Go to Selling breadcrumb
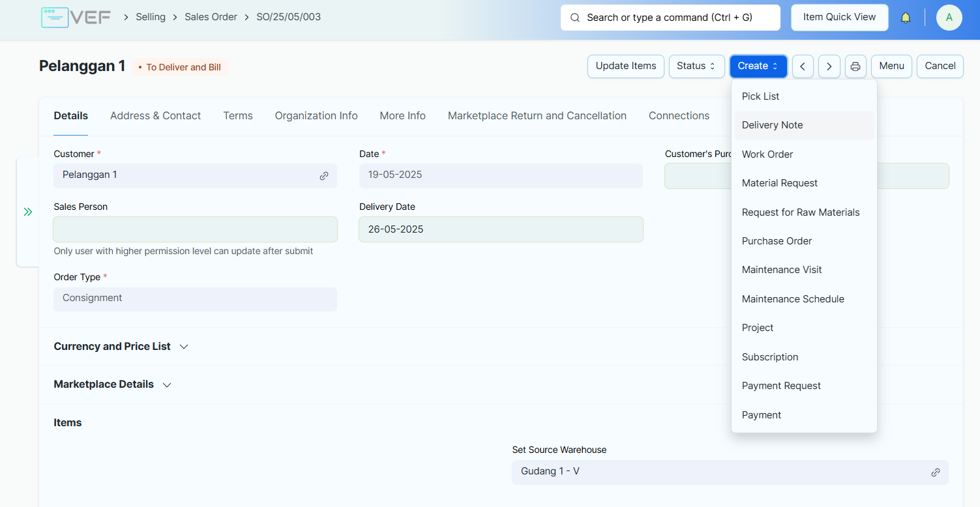The height and width of the screenshot is (507, 980). click(x=151, y=17)
